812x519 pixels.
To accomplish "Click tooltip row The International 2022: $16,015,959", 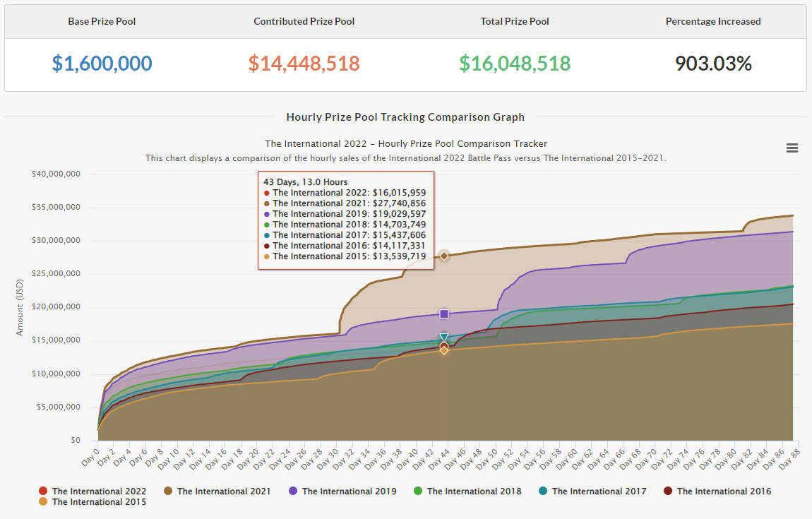I will click(x=345, y=193).
